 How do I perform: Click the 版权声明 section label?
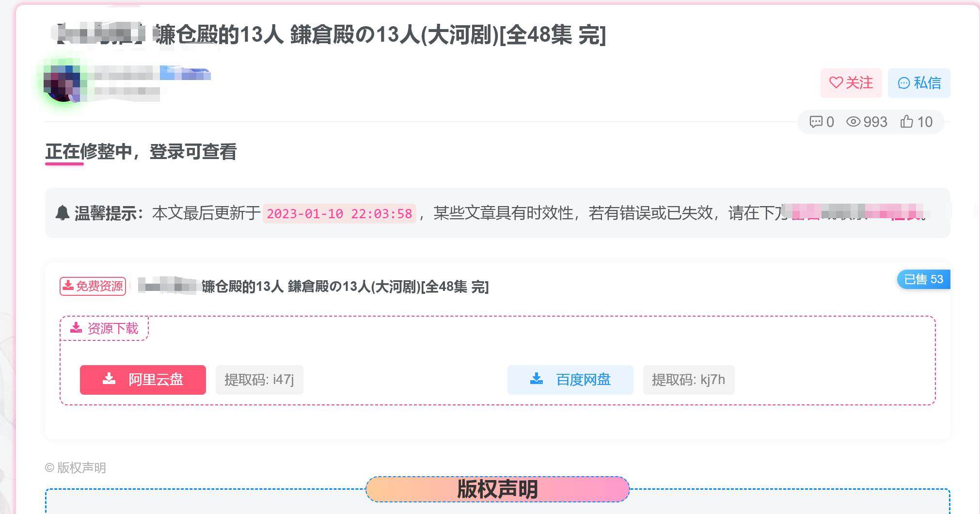tap(76, 467)
